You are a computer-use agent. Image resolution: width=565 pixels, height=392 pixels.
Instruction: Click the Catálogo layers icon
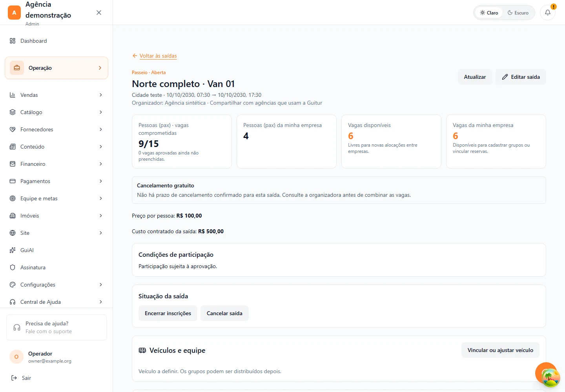13,112
